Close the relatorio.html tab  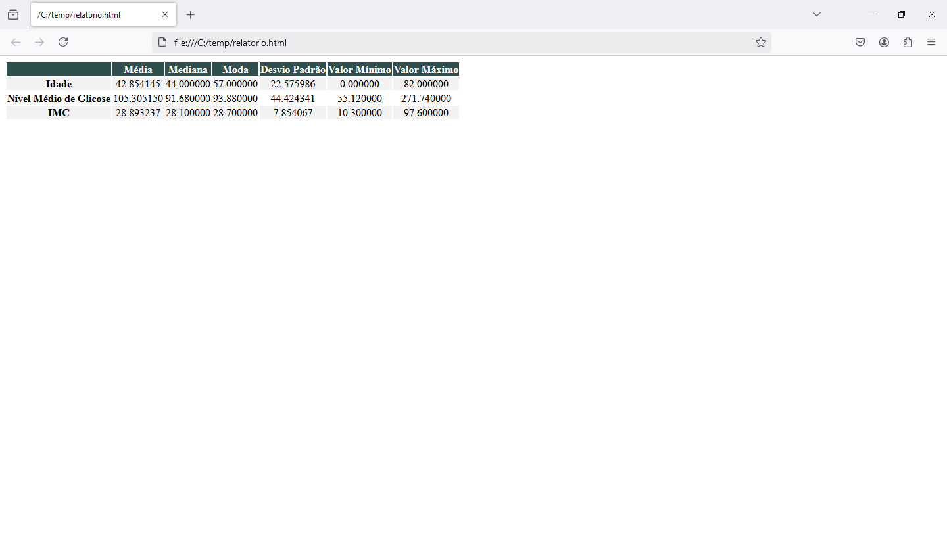[165, 14]
